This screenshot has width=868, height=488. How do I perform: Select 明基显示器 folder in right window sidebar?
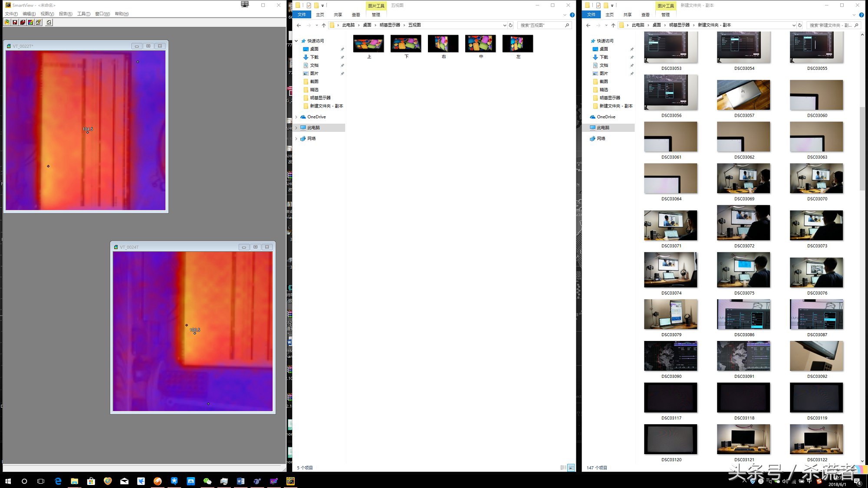[x=609, y=98]
